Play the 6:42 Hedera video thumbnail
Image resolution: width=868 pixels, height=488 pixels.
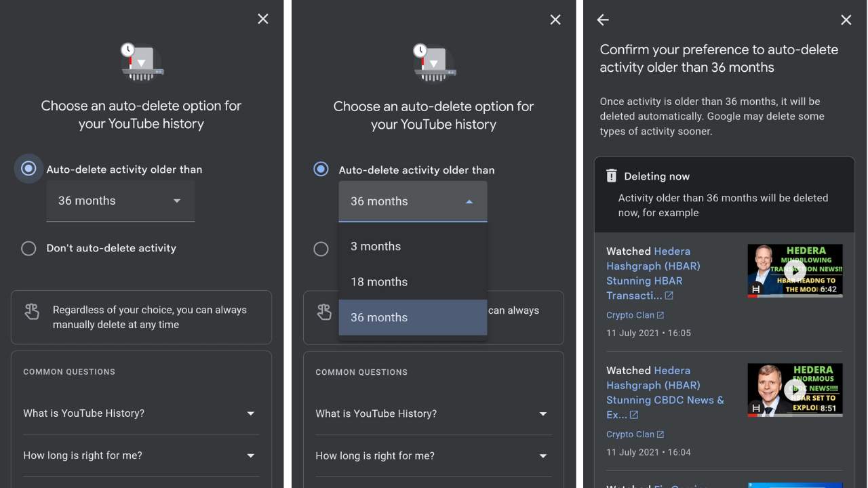(795, 270)
